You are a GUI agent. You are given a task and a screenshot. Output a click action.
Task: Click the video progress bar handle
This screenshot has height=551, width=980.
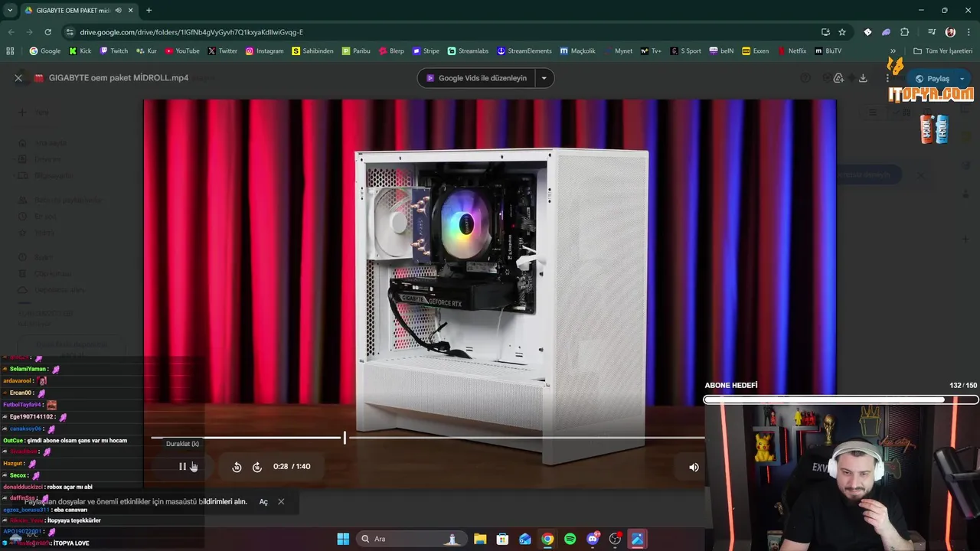[x=345, y=438]
